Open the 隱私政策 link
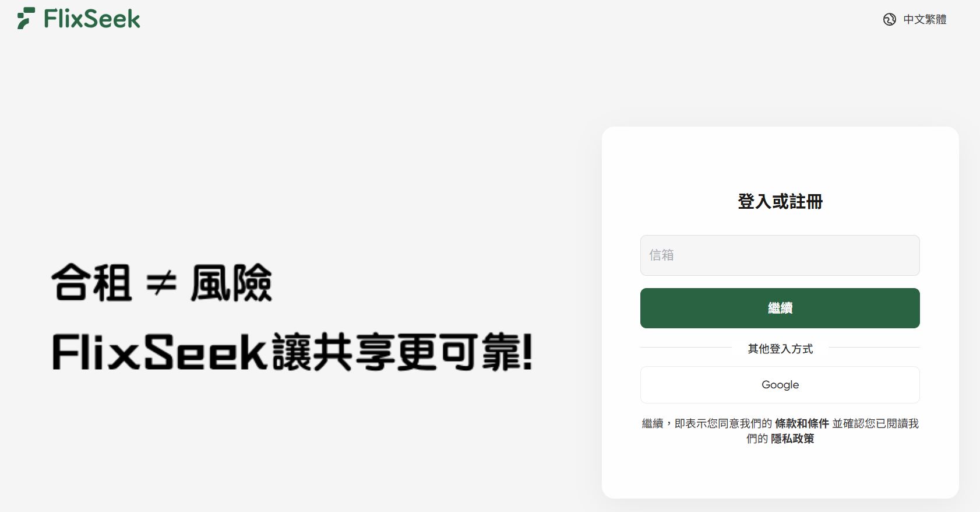 point(792,439)
